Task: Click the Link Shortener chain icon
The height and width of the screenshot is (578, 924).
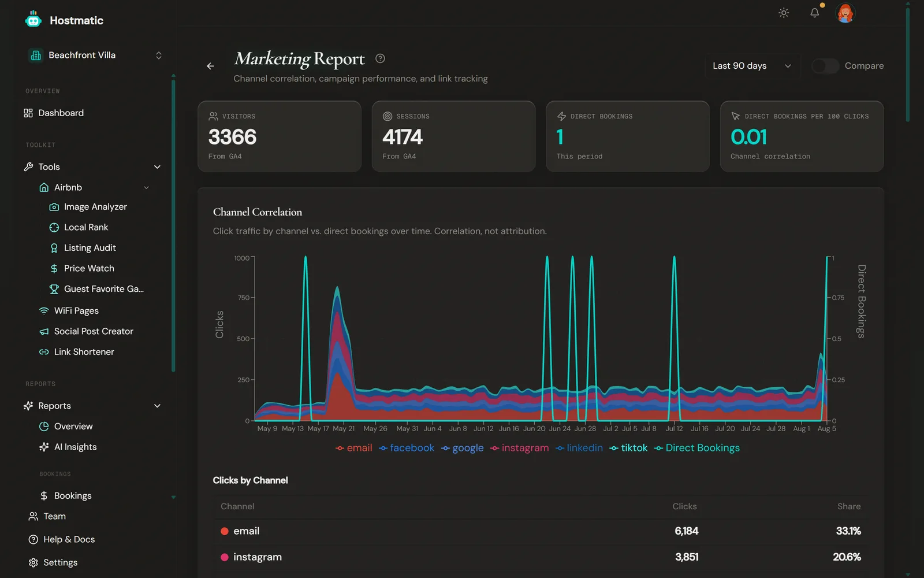Action: pos(44,352)
